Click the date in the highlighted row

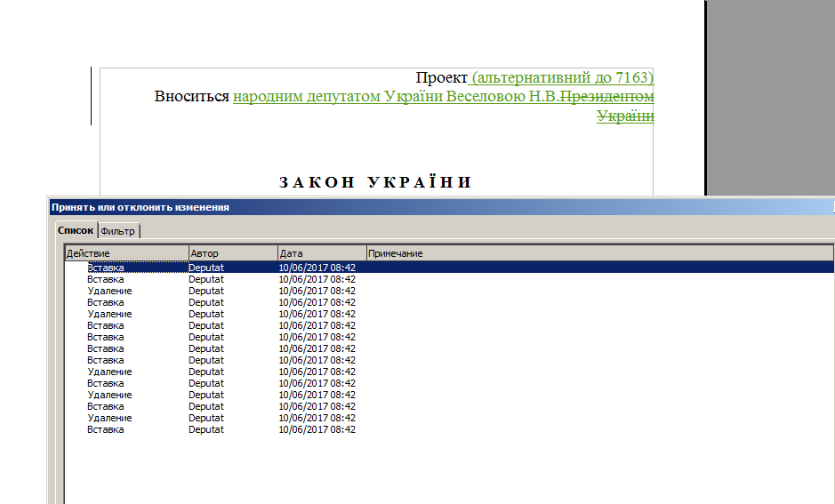point(317,268)
